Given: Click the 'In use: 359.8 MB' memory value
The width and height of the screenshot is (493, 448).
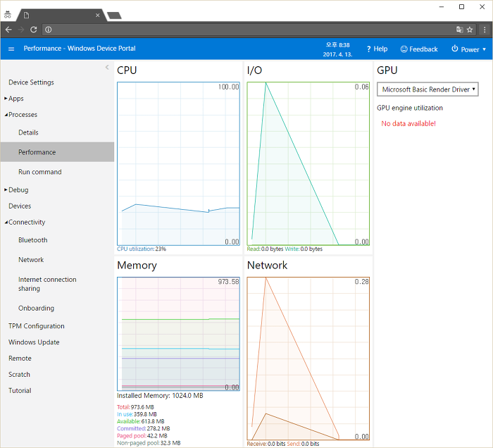Looking at the screenshot, I should point(137,414).
